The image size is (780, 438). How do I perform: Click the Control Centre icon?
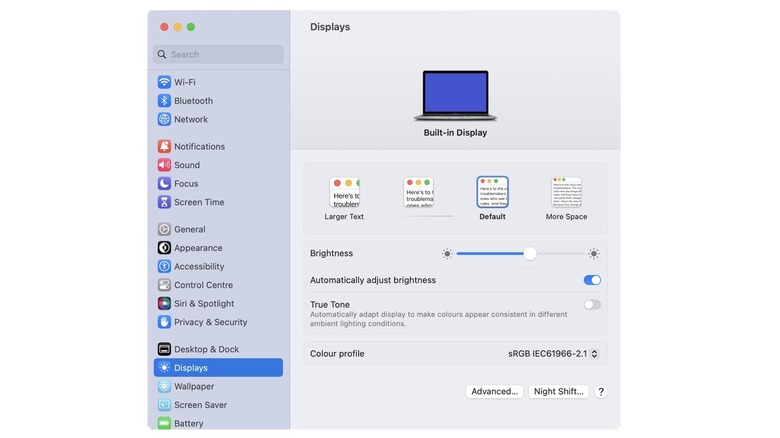tap(164, 285)
